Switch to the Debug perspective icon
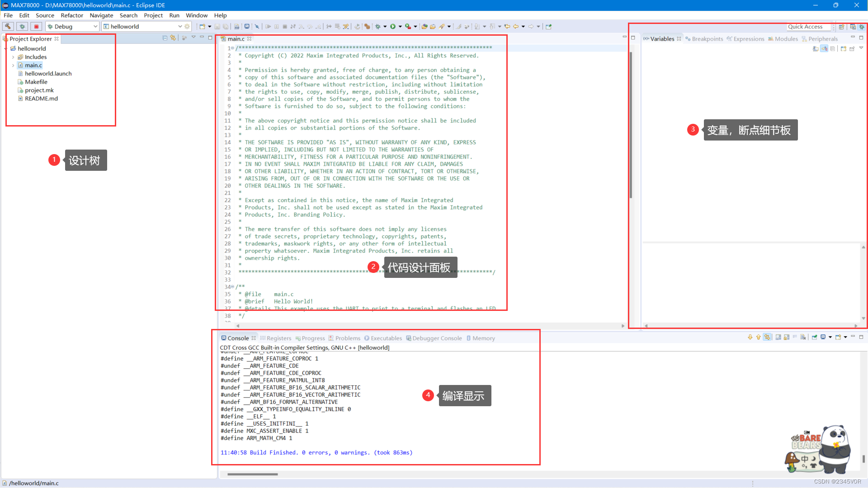This screenshot has width=868, height=488. [862, 27]
